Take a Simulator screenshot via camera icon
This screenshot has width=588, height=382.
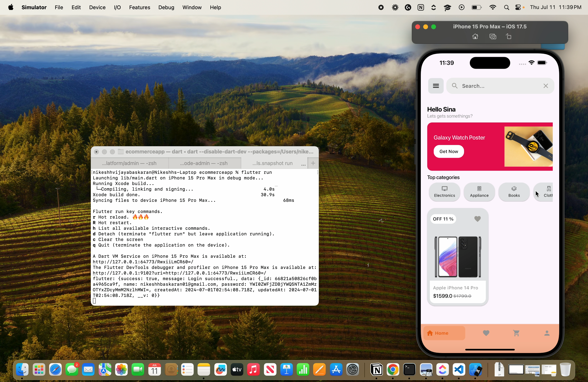493,37
